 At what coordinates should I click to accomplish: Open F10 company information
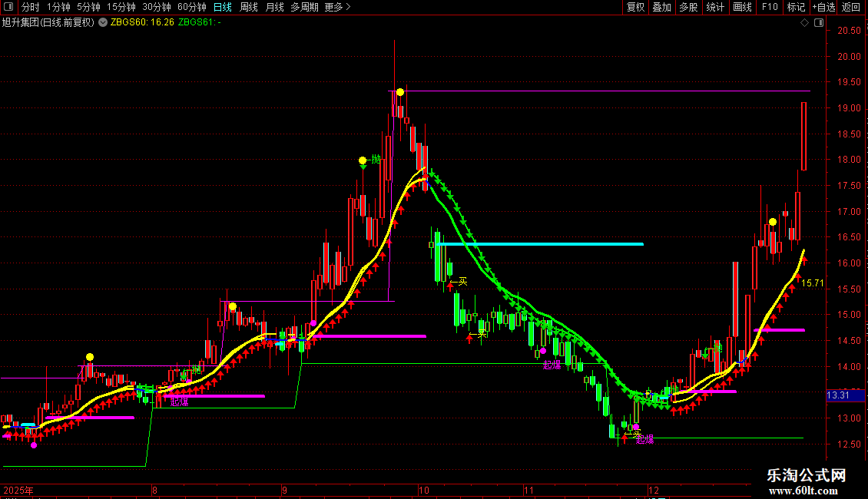[770, 7]
